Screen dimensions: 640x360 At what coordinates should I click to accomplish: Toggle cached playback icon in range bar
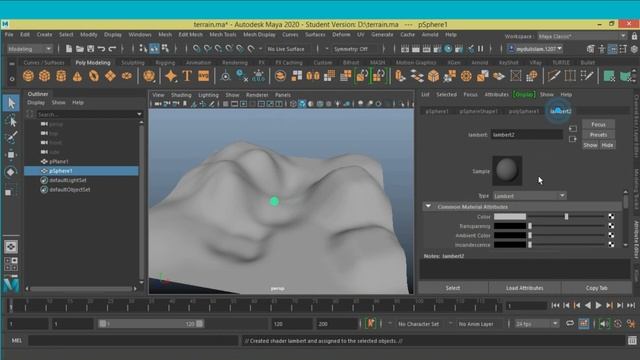(584, 324)
